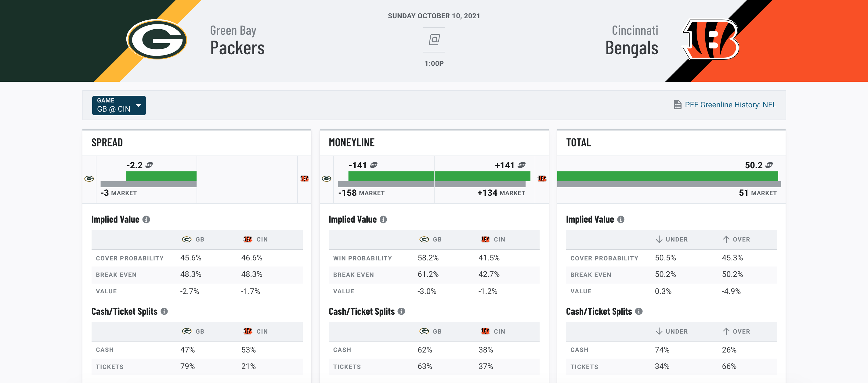868x383 pixels.
Task: Click CIN logo in Moneyline Implied Value header
Action: [485, 239]
